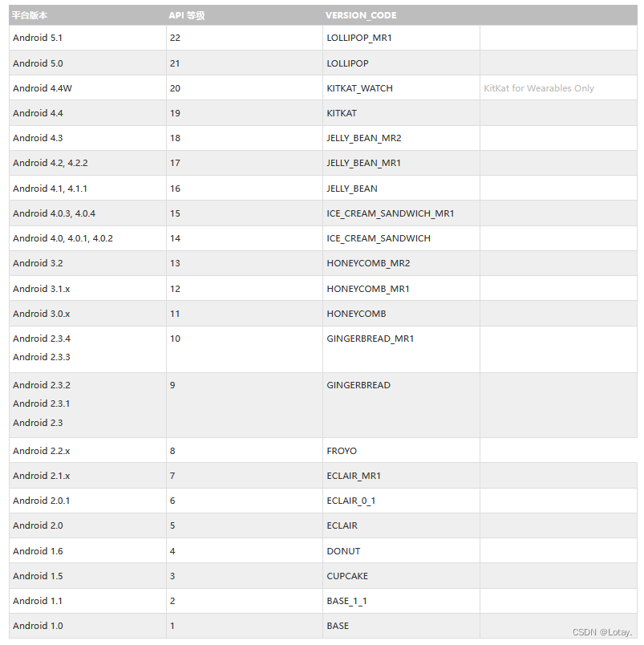Click the ECLAIR_0_1 cell
This screenshot has height=645, width=644.
(351, 501)
